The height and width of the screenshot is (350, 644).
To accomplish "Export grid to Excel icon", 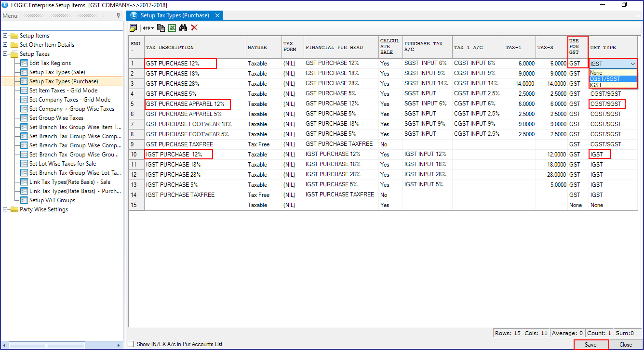I will (x=172, y=28).
